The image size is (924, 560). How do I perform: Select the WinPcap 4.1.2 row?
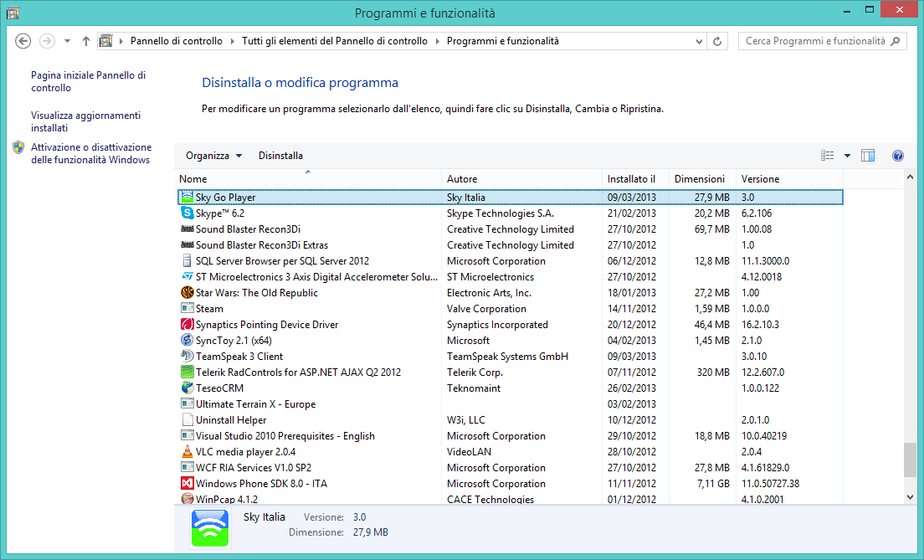coord(511,499)
